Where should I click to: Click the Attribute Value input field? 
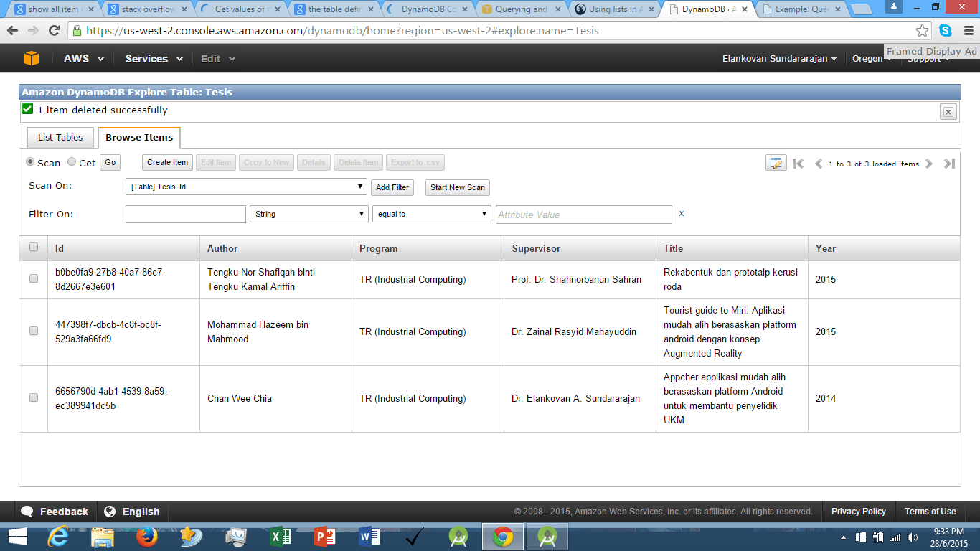(x=584, y=214)
